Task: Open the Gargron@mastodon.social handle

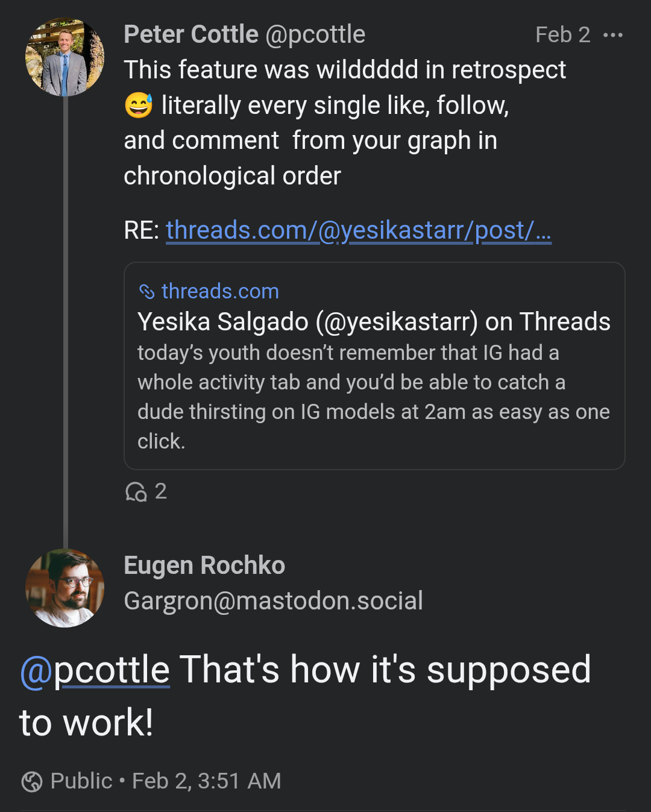Action: [x=273, y=601]
